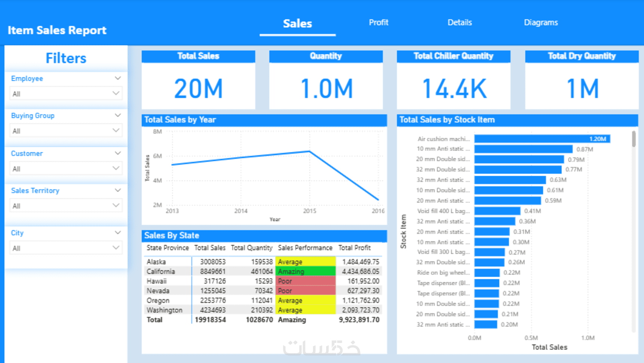This screenshot has height=363, width=644.
Task: Go to the Details tab
Action: point(460,22)
